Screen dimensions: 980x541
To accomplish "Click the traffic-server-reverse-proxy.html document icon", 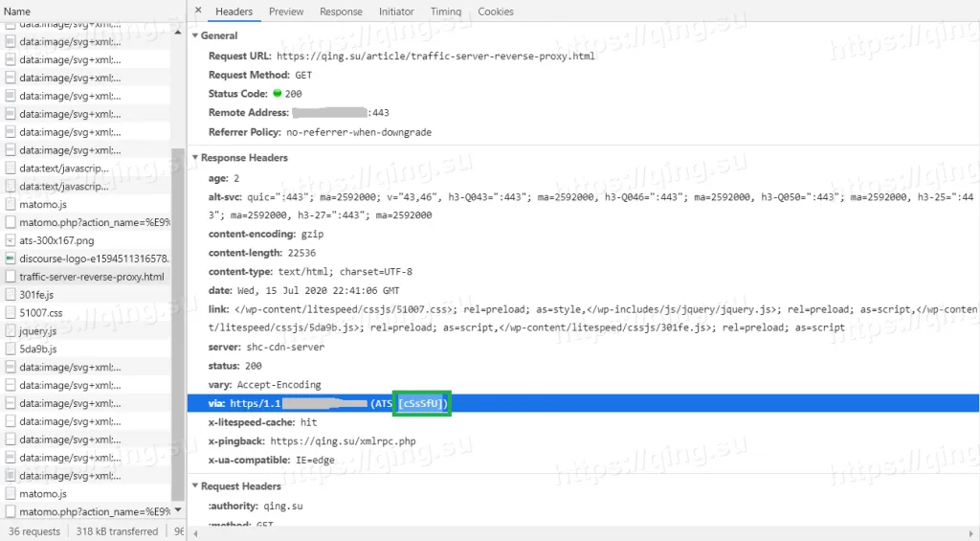I will (11, 277).
